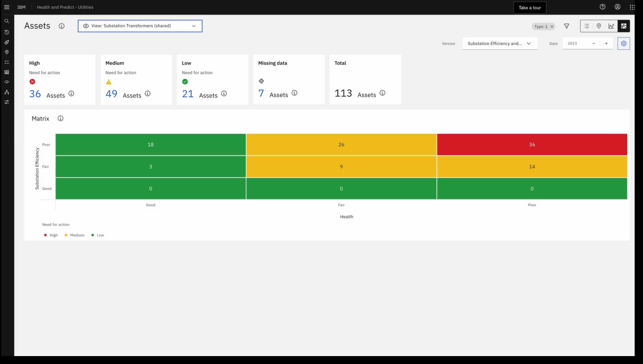This screenshot has width=643, height=364.
Task: Switch to the list view
Action: tap(586, 26)
